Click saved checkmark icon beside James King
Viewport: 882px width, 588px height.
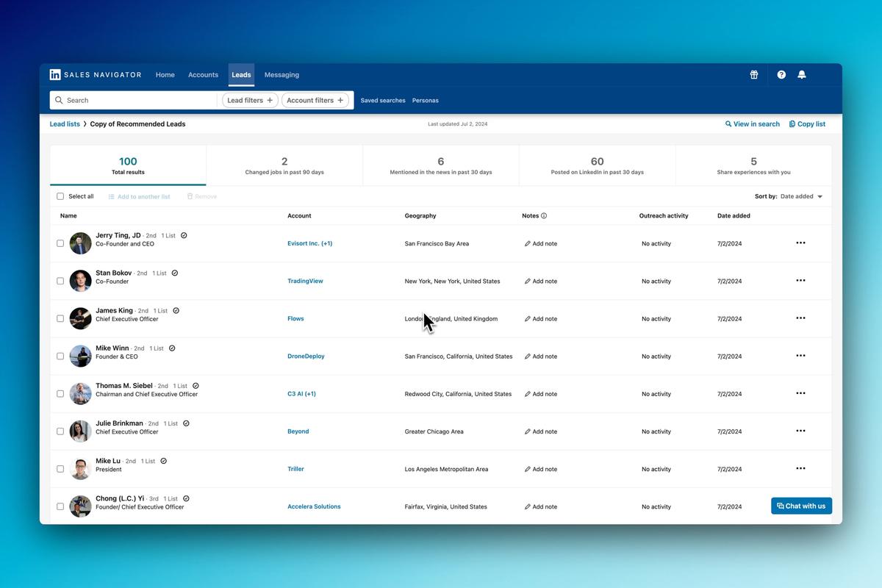(176, 310)
